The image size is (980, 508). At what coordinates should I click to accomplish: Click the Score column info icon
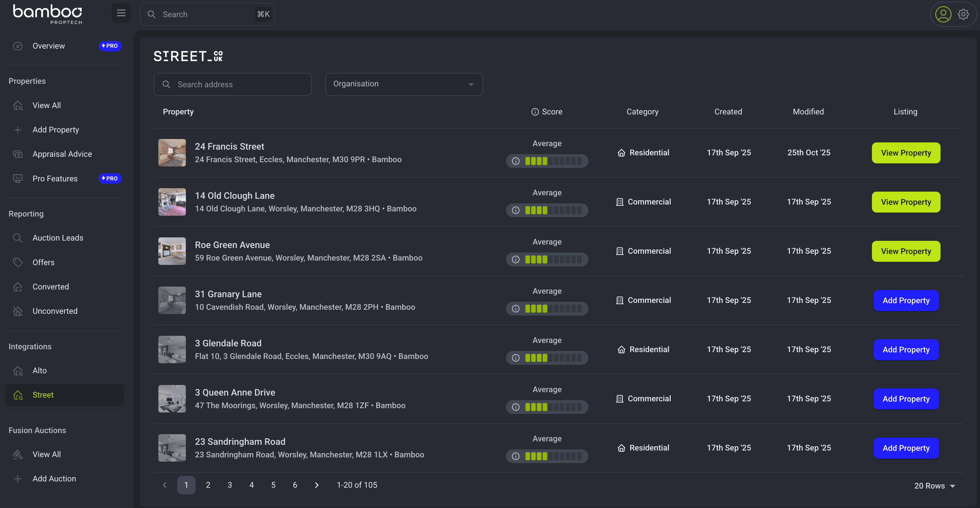pyautogui.click(x=535, y=112)
